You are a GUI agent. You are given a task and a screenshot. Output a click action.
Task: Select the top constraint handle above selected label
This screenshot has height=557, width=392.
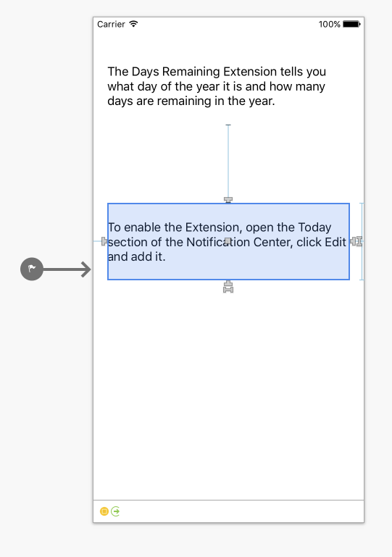(x=228, y=200)
